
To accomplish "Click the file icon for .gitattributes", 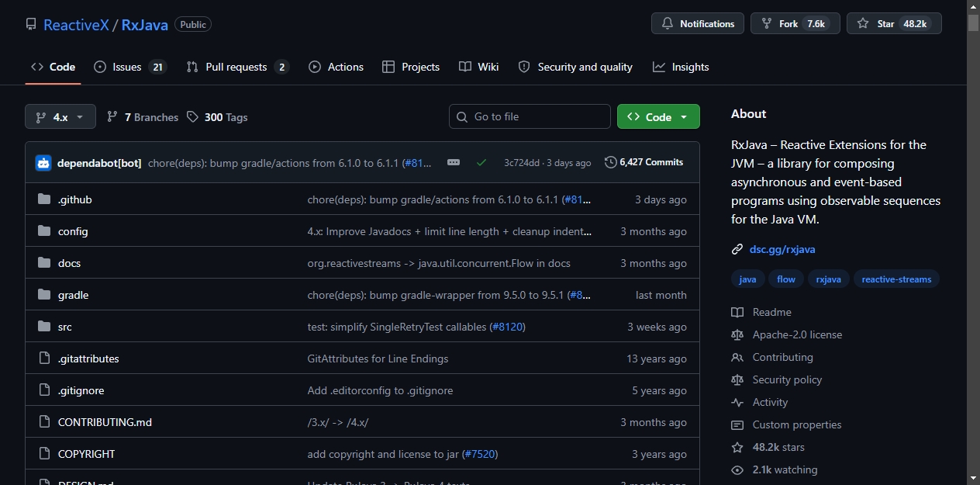I will 44,359.
